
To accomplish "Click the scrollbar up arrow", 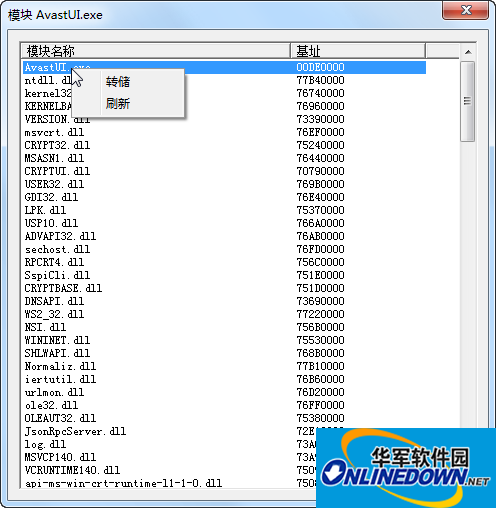I will 468,52.
